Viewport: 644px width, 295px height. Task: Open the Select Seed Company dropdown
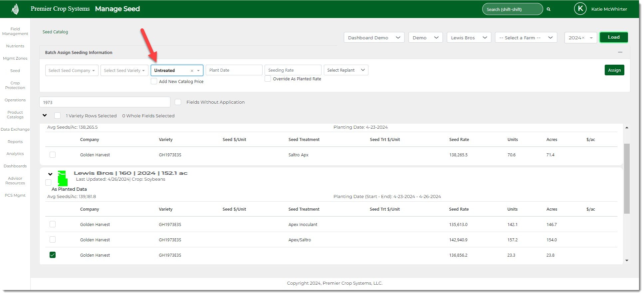(x=72, y=70)
